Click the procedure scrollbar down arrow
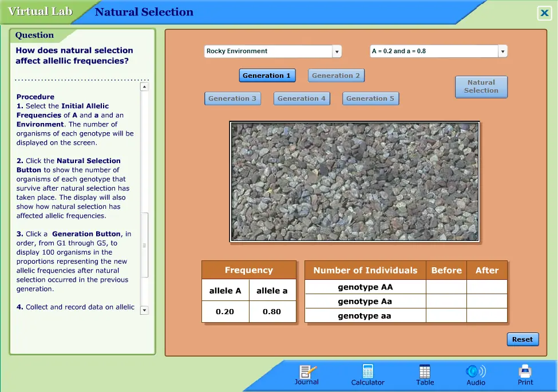The height and width of the screenshot is (392, 558). point(144,310)
